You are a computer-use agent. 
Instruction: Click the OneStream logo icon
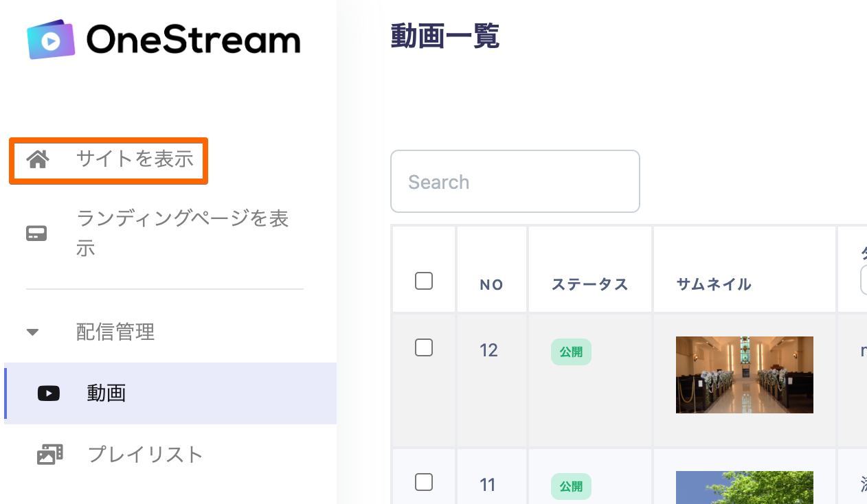pos(51,39)
